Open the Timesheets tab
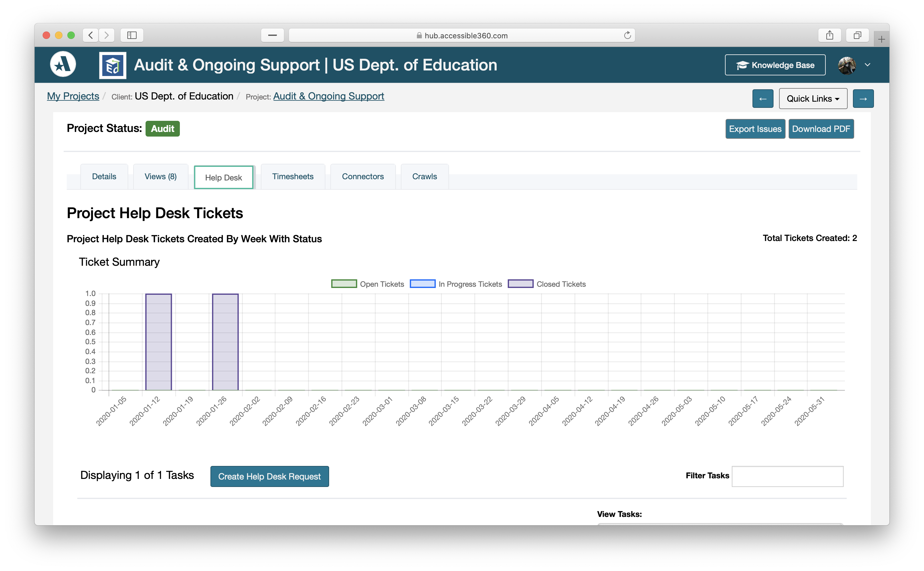Viewport: 924px width, 571px height. click(x=293, y=176)
